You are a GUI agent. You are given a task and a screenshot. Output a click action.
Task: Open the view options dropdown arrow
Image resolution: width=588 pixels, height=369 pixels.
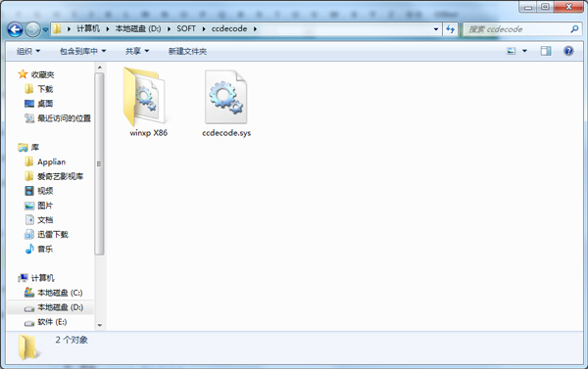point(524,51)
